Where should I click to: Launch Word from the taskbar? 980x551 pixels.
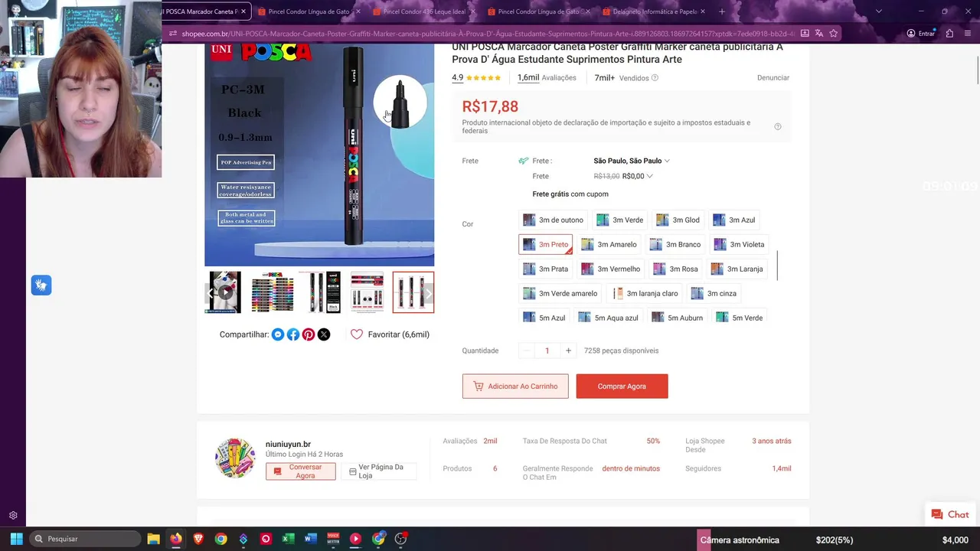[x=310, y=539]
